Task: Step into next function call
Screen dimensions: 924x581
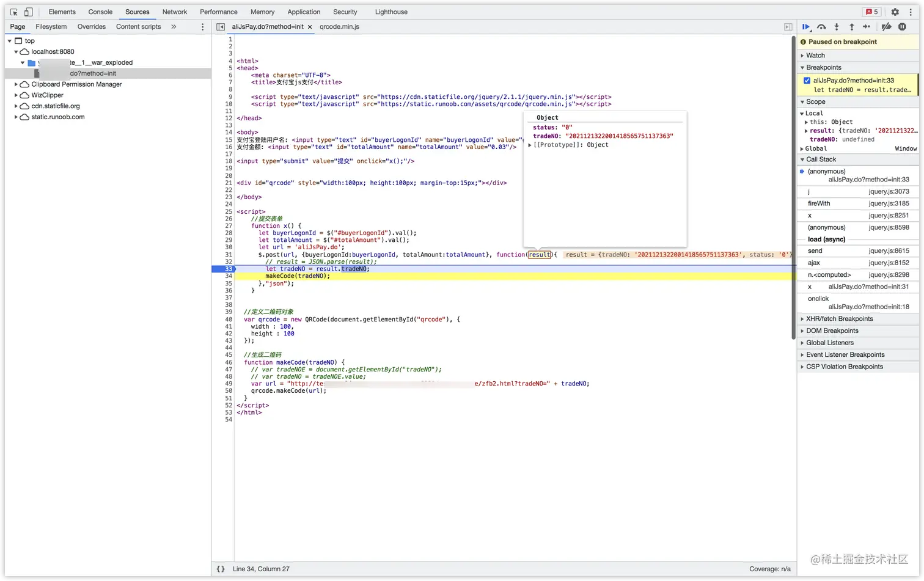Action: pyautogui.click(x=837, y=27)
